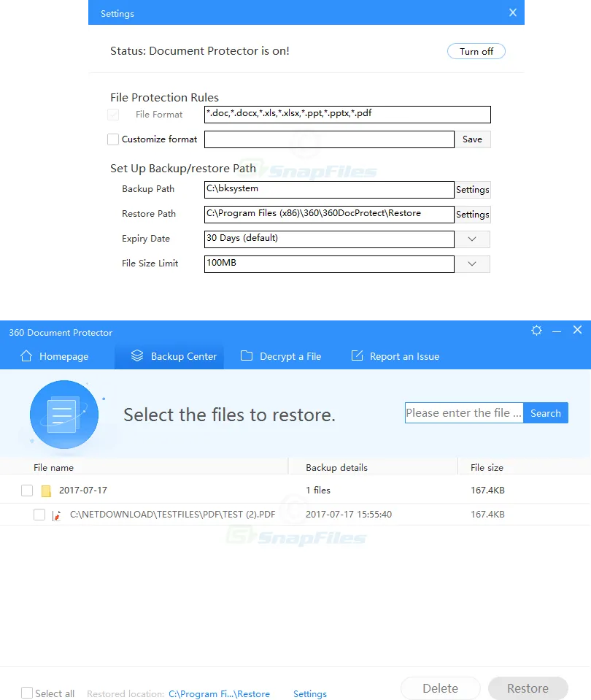Click the File Format extensions field
The height and width of the screenshot is (700, 591).
point(347,115)
